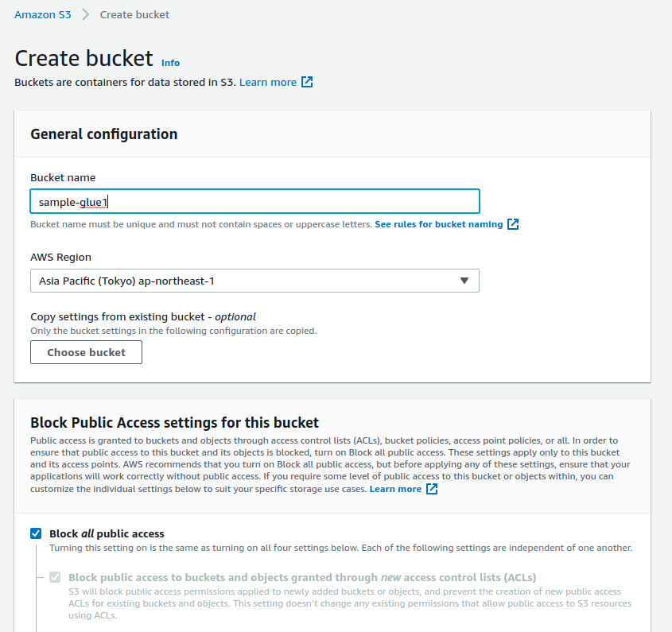
Task: Focus the Bucket name text field
Action: 254,202
